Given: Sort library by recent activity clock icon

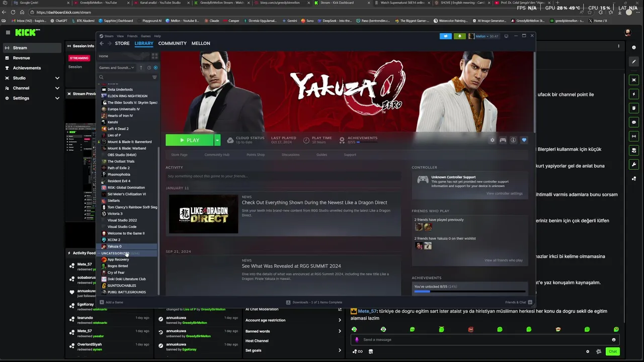Looking at the screenshot, I should [x=149, y=67].
